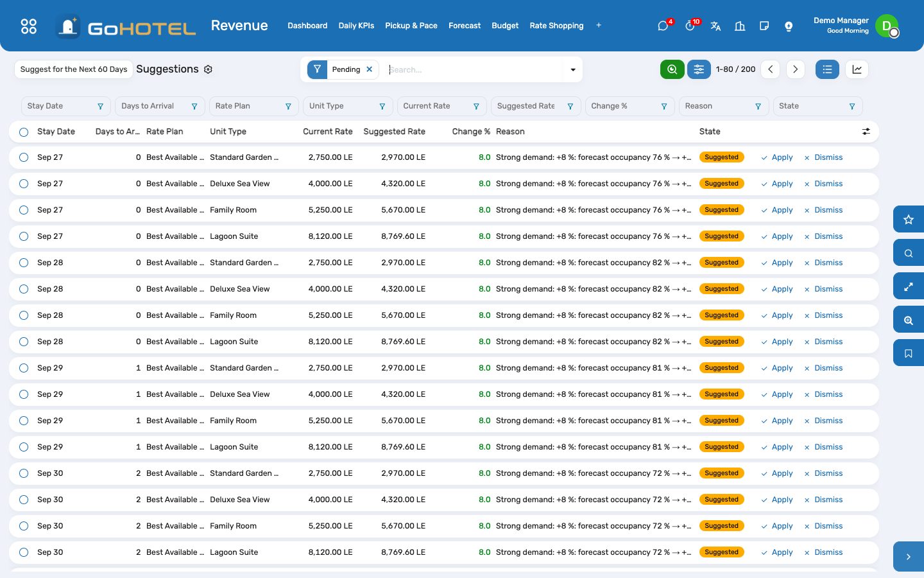Click the plus icon to add menu item

click(x=599, y=26)
